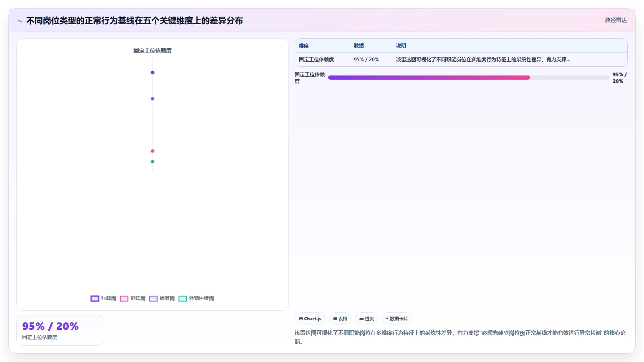Click the truncated 该雷达图 description cell
Image resolution: width=644 pixels, height=362 pixels.
483,60
